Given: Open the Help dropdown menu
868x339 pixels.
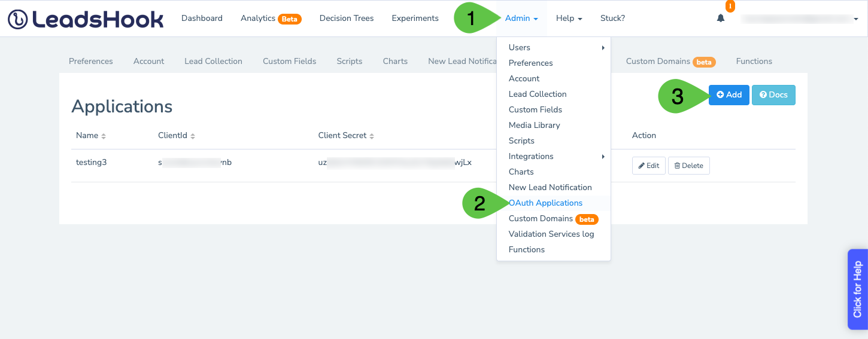Looking at the screenshot, I should (x=569, y=19).
